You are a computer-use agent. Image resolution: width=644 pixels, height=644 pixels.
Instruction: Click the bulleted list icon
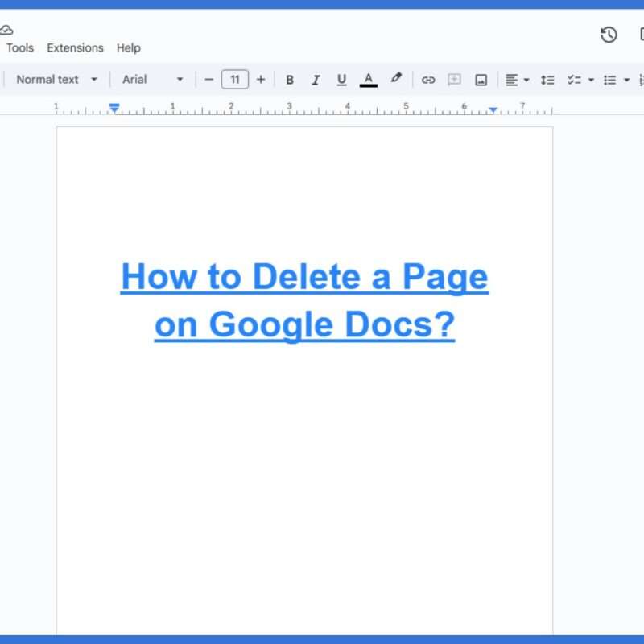[x=610, y=80]
